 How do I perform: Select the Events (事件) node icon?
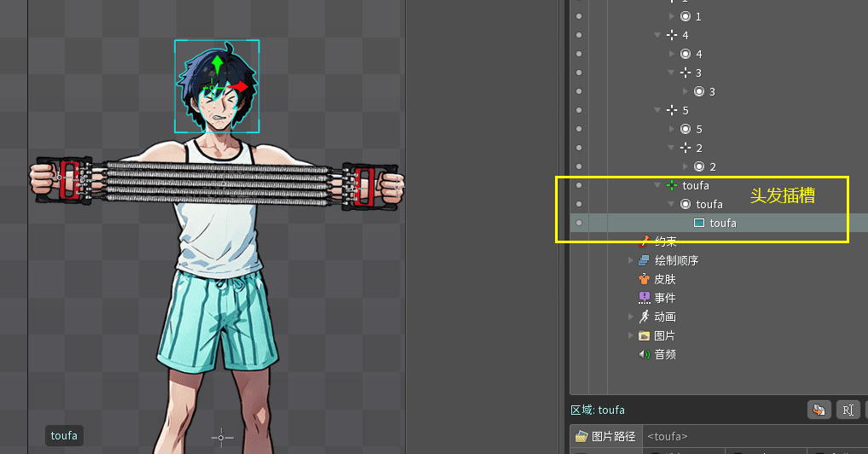pos(645,298)
